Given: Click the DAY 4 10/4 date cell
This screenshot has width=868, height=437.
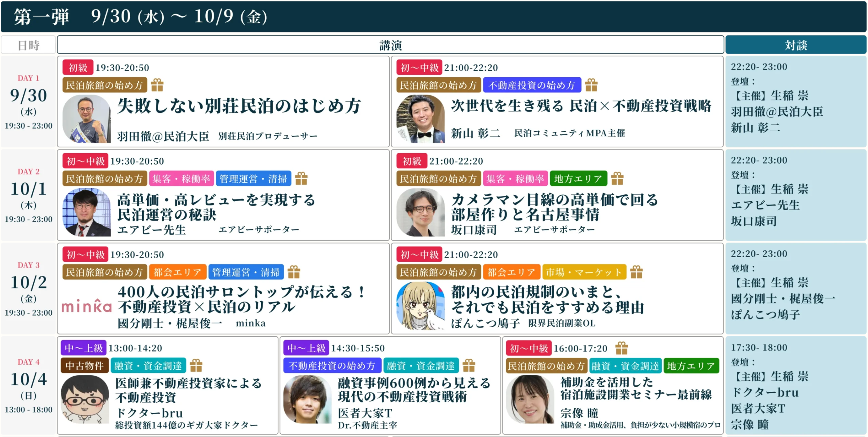Looking at the screenshot, I should tap(29, 385).
